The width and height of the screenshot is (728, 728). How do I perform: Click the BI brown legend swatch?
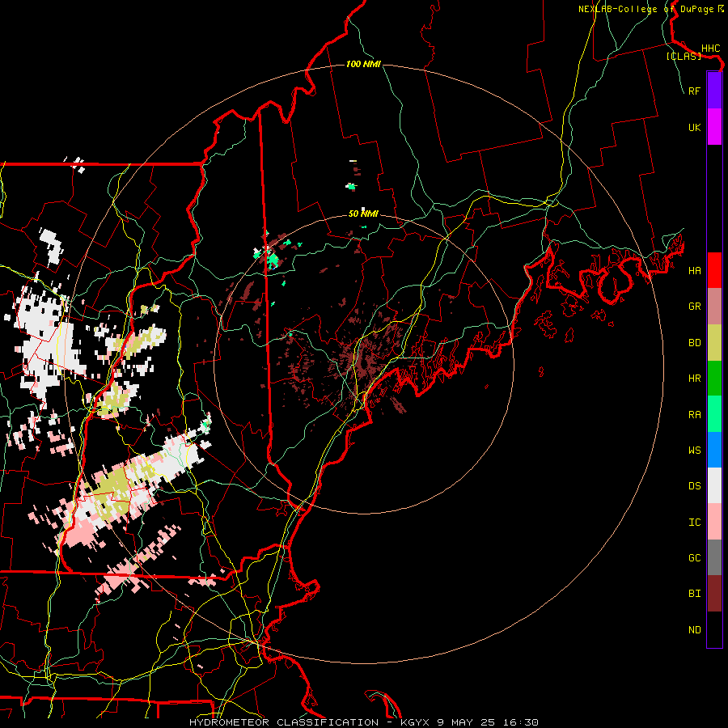pyautogui.click(x=714, y=594)
